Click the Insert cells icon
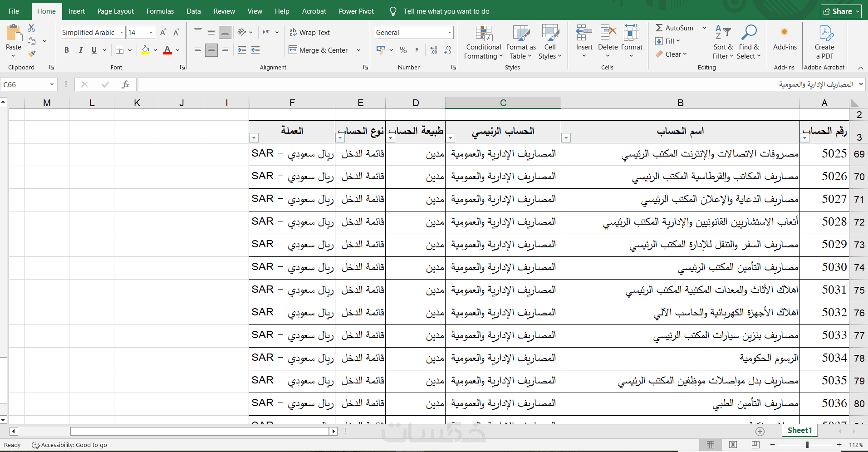The width and height of the screenshot is (868, 452). pos(584,33)
